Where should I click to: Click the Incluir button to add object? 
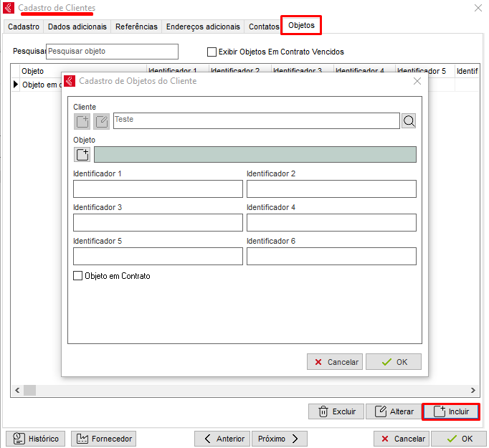451,411
